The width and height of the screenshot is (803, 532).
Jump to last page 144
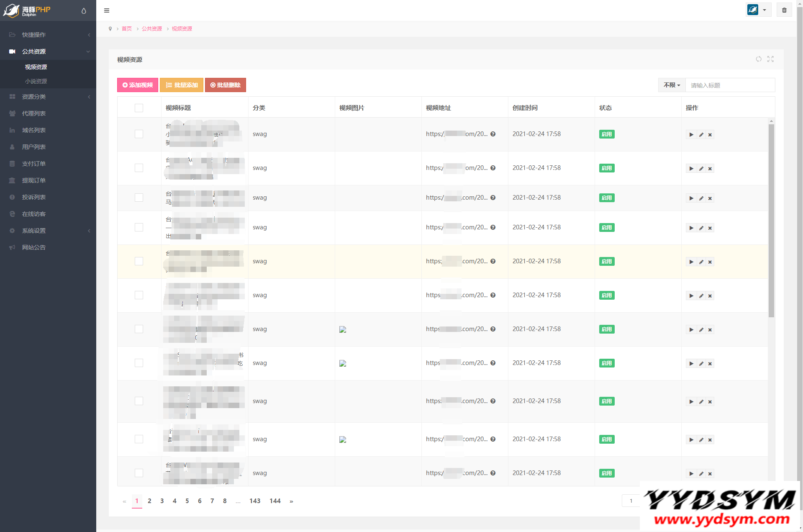tap(275, 501)
